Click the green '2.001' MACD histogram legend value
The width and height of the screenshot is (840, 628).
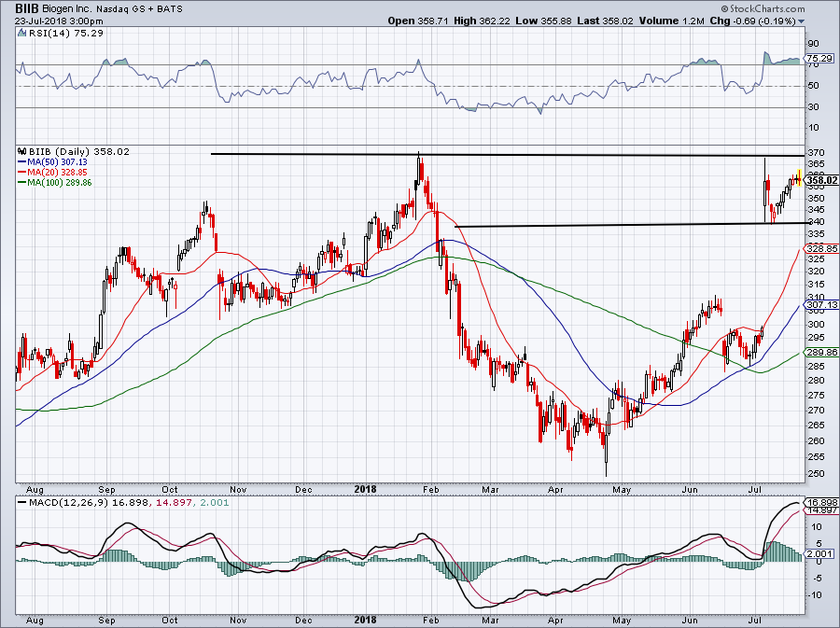(x=214, y=503)
